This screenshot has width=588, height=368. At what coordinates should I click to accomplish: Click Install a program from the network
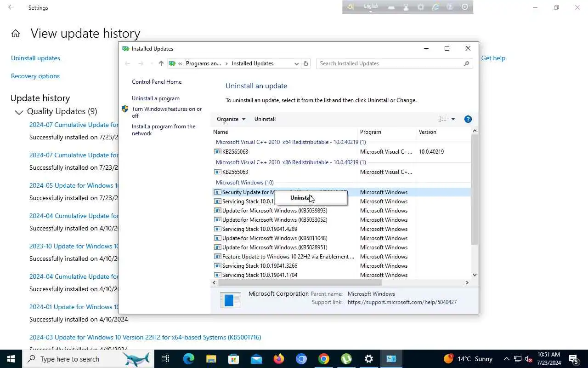pyautogui.click(x=164, y=130)
